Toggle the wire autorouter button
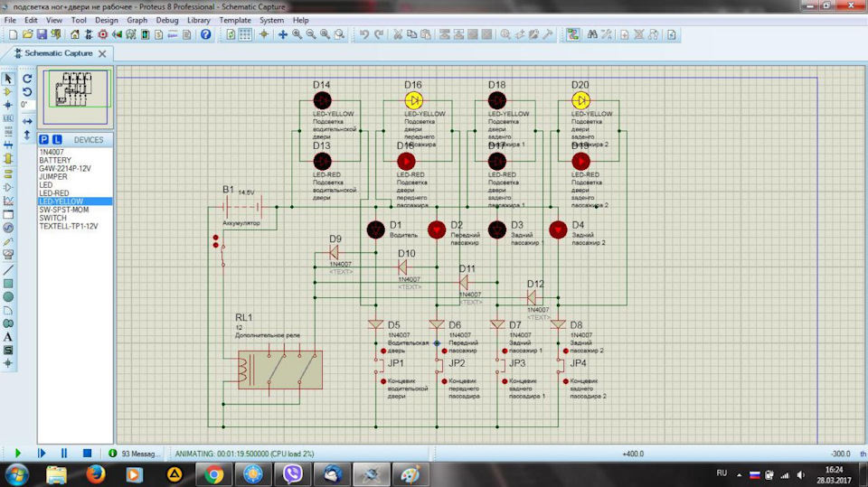 (x=573, y=34)
